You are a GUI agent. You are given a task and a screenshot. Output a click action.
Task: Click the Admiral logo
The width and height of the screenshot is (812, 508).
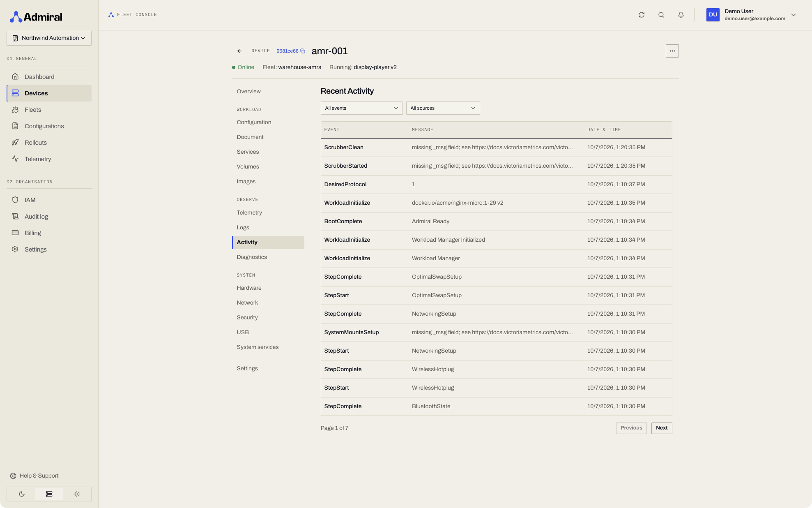(x=36, y=17)
